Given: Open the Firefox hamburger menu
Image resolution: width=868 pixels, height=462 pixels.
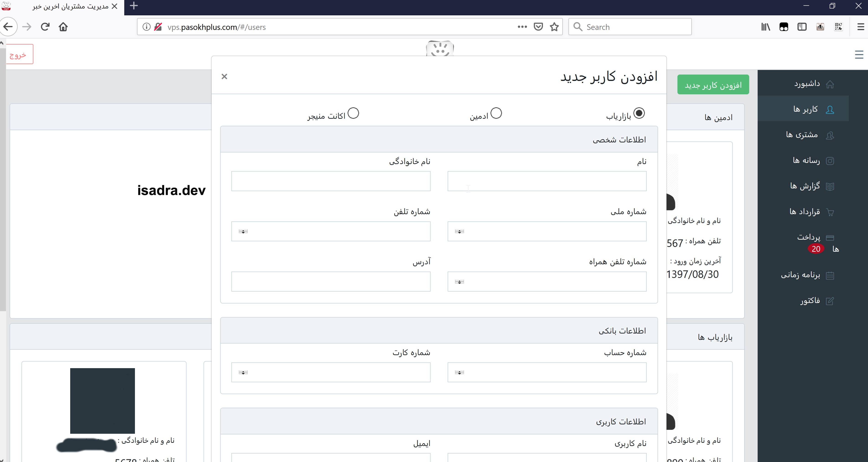Looking at the screenshot, I should [860, 27].
